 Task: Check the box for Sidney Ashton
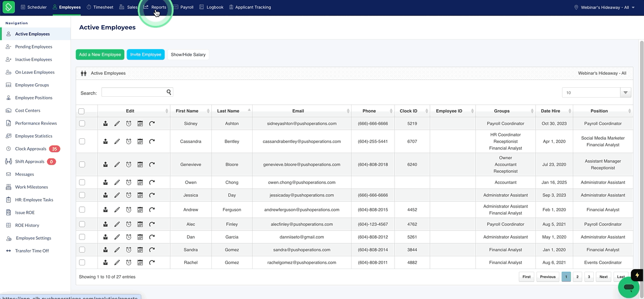tap(82, 124)
